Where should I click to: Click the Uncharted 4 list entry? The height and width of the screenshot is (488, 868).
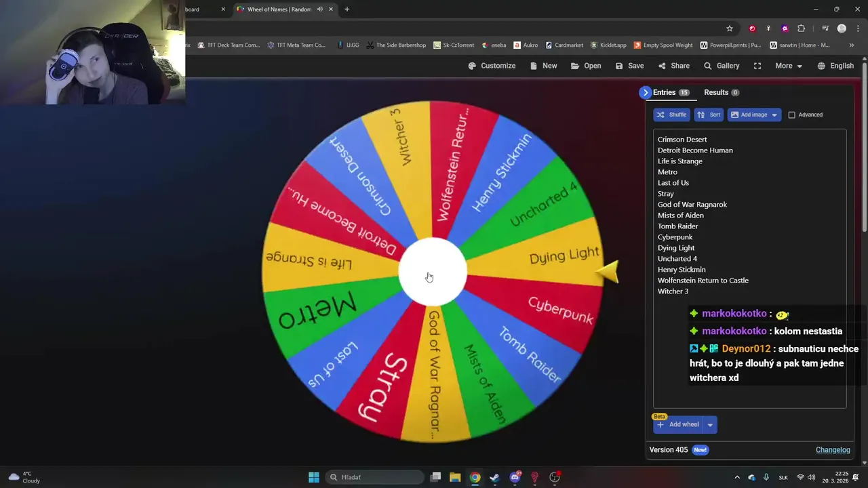click(x=677, y=259)
